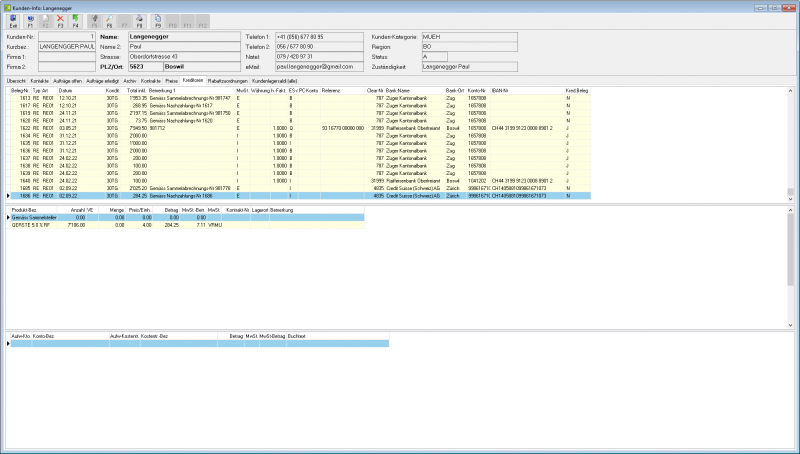The width and height of the screenshot is (800, 454).
Task: Click the Kunden-Kategorie field MUEH
Action: pos(469,37)
